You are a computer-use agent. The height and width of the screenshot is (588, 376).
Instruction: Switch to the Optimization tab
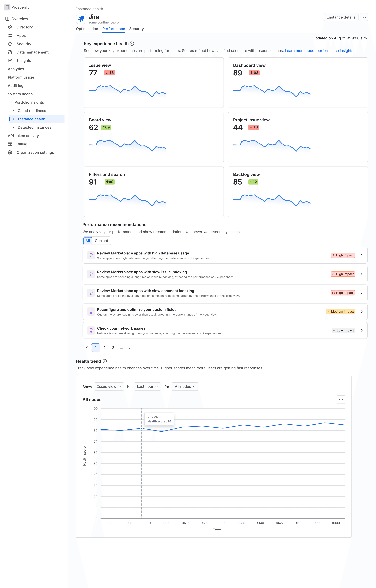point(87,29)
